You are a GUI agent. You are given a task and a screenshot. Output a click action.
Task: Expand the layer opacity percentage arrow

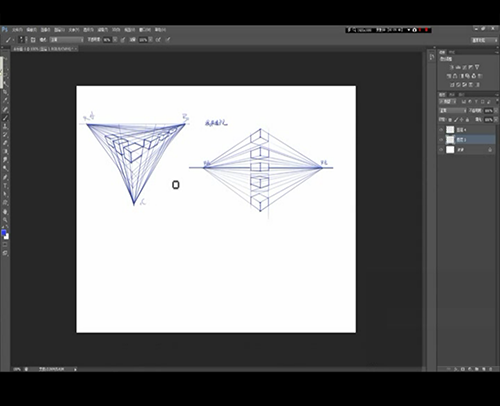pyautogui.click(x=497, y=110)
